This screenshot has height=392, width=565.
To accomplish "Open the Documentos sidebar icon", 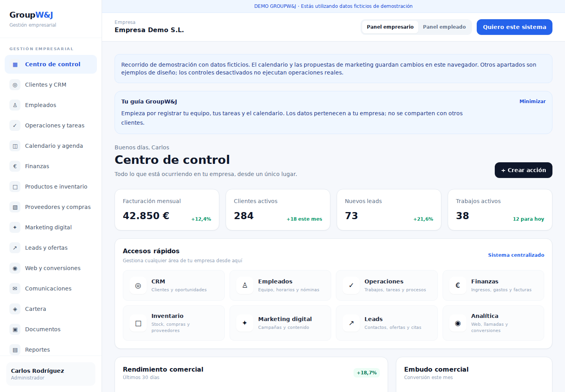I will click(x=15, y=329).
